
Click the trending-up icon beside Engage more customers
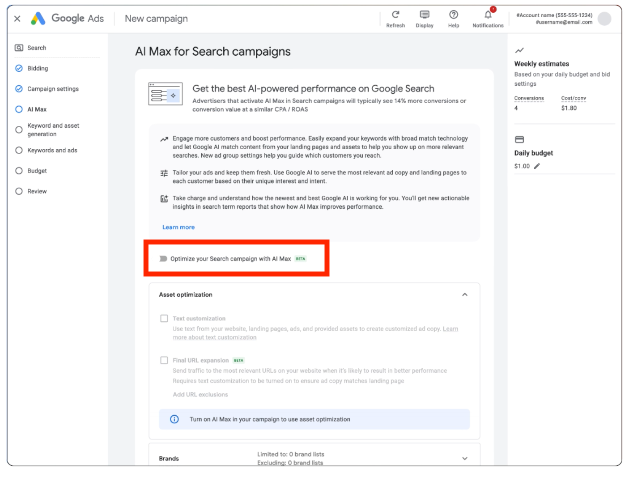[x=164, y=139]
